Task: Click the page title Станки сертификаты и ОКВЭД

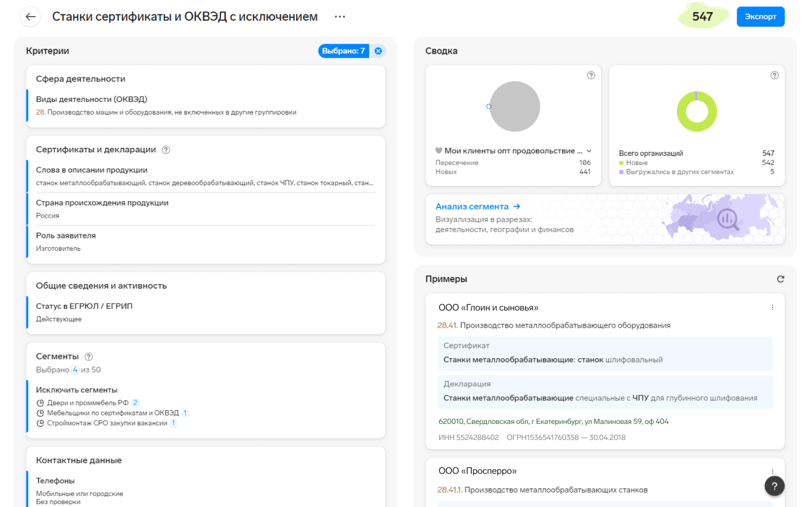Action: pyautogui.click(x=185, y=17)
